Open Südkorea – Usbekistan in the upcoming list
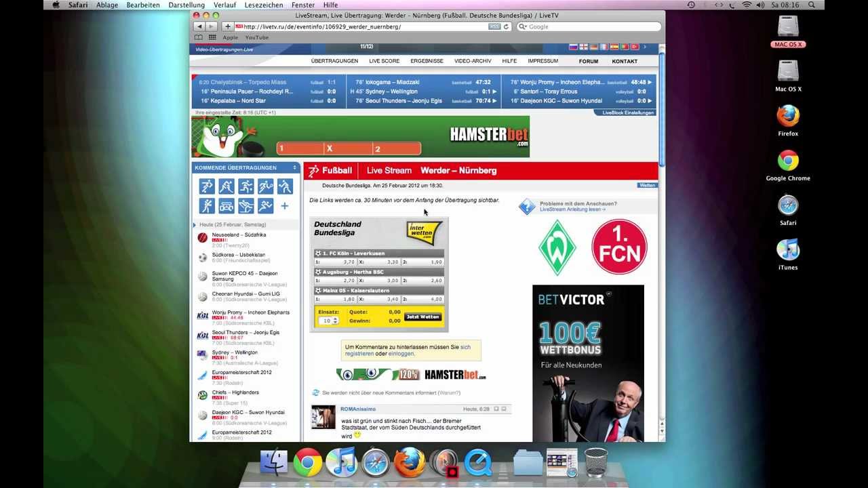 pos(238,255)
